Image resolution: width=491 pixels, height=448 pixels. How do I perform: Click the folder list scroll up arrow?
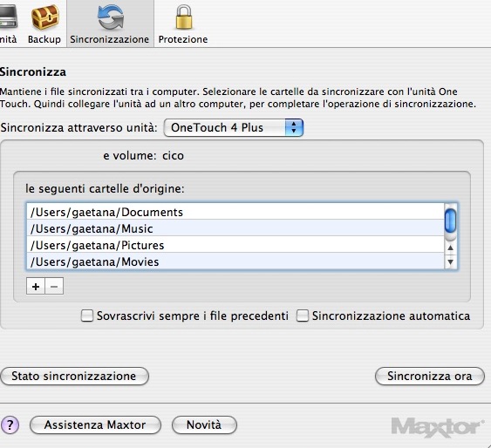[450, 248]
